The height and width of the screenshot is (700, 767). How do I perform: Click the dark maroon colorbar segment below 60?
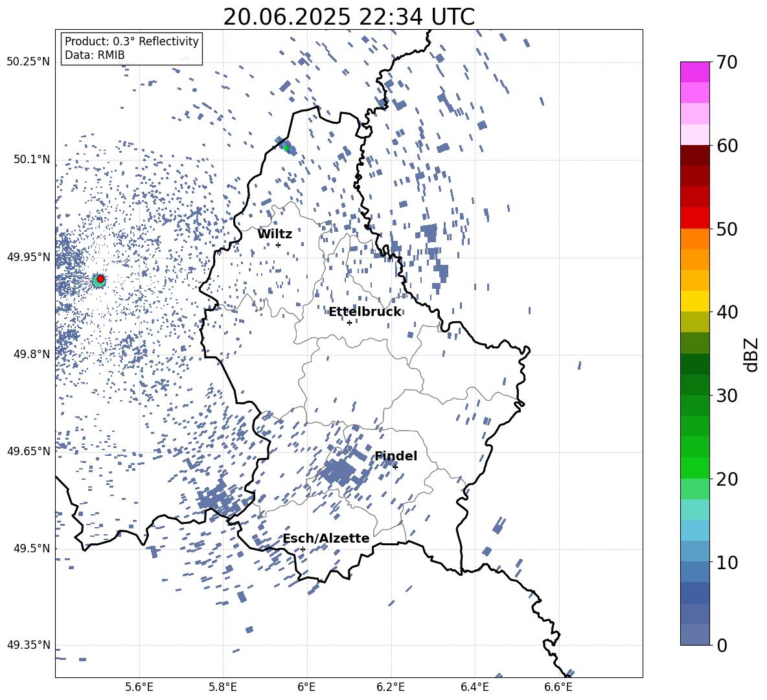694,155
